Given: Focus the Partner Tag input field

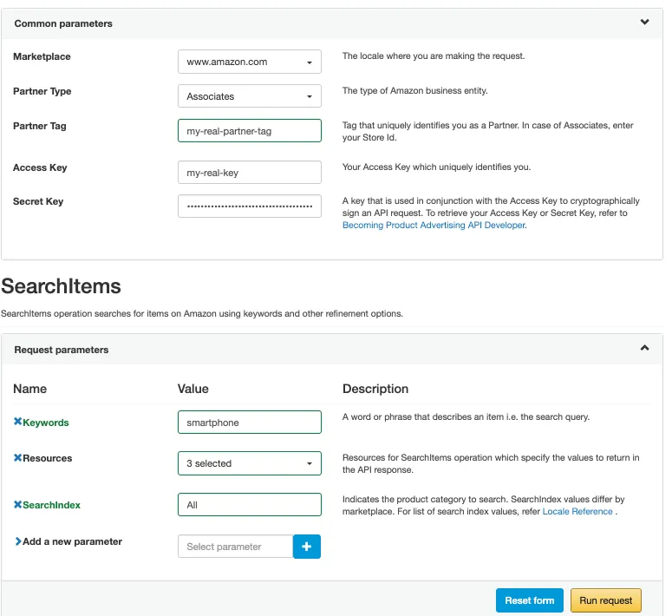Looking at the screenshot, I should pos(249,130).
